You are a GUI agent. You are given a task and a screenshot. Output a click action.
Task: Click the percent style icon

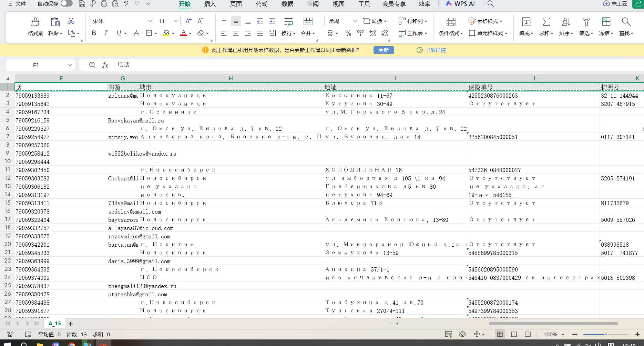pyautogui.click(x=348, y=33)
